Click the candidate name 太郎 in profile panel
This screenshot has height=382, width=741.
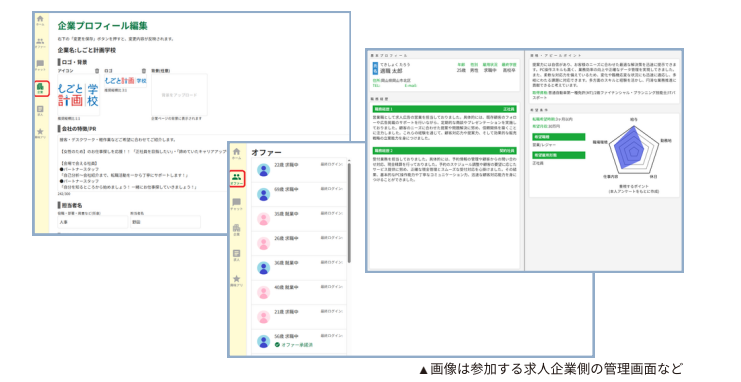[397, 71]
